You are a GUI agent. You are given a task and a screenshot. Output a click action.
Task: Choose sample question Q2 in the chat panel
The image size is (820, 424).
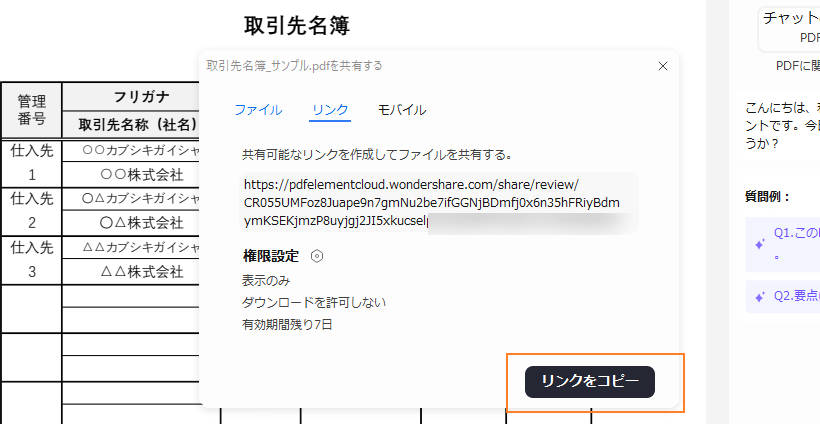pyautogui.click(x=783, y=296)
